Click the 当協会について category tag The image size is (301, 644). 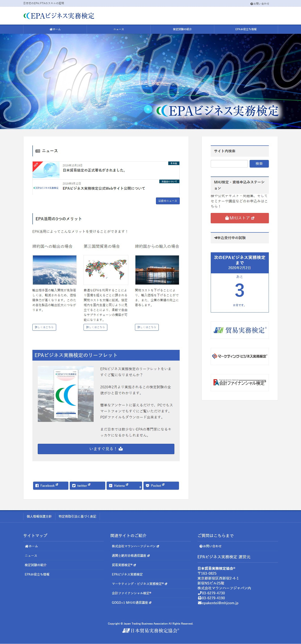point(169,181)
